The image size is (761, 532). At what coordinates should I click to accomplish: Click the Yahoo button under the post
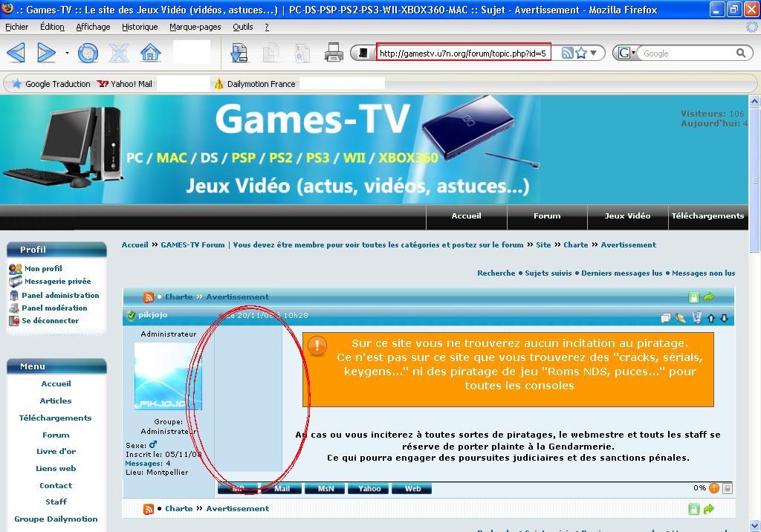click(369, 489)
